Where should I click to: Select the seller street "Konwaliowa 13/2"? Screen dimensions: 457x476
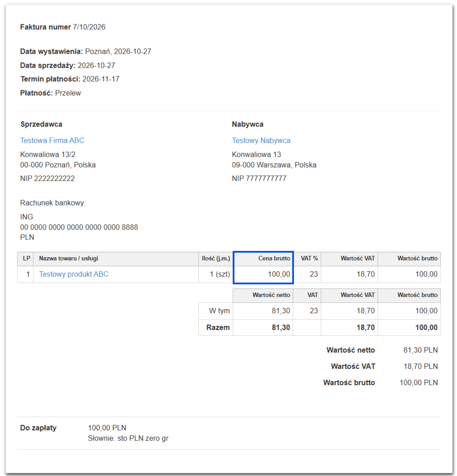[x=47, y=155]
